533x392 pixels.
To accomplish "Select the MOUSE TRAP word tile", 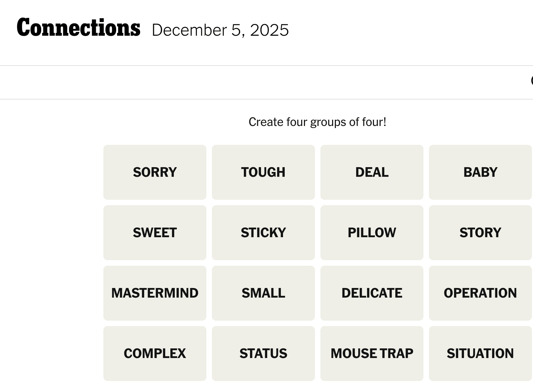I will tap(372, 353).
